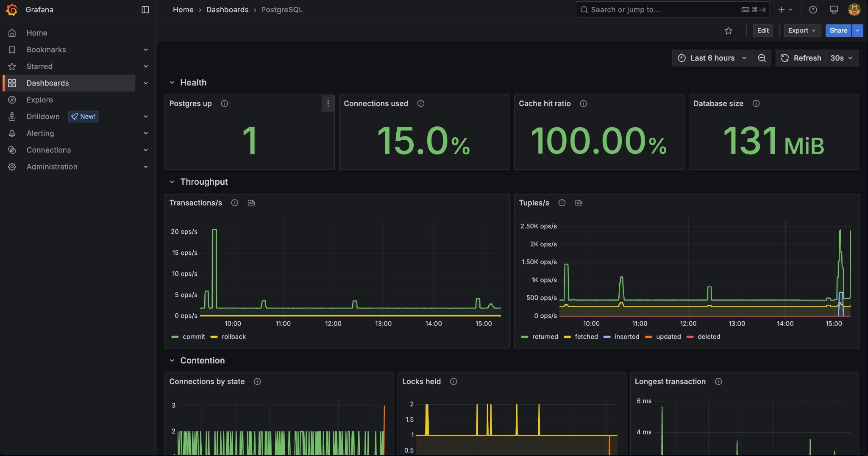This screenshot has width=868, height=456.
Task: Expand the Bookmarks section chevron
Action: [x=146, y=50]
